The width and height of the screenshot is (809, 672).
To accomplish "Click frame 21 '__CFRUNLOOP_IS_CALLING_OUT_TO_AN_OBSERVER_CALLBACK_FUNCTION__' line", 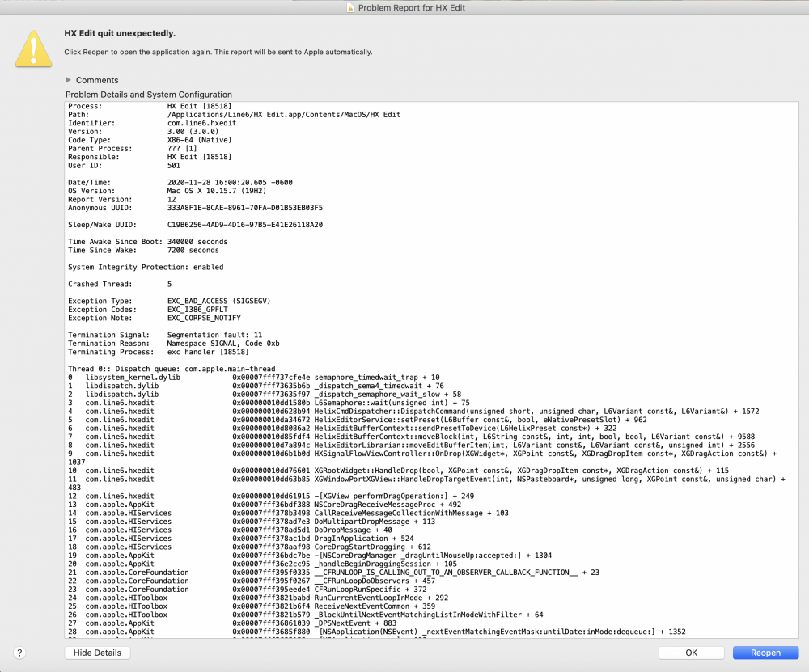I will click(334, 573).
